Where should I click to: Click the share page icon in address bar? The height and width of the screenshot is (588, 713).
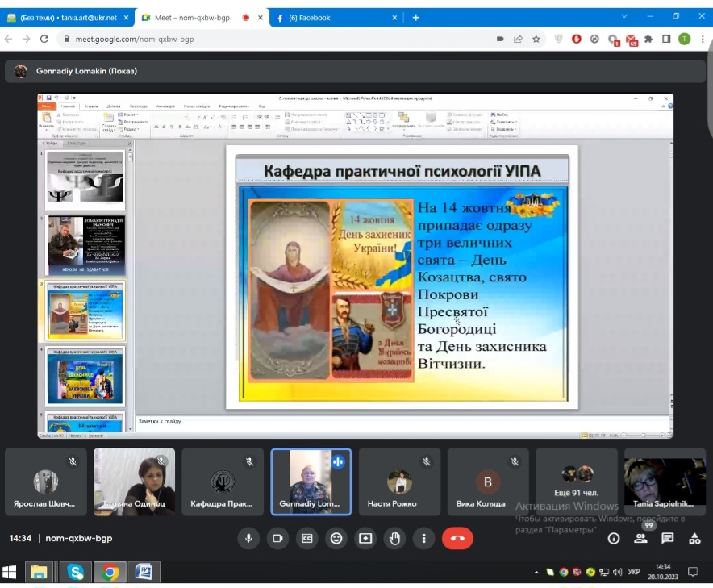[x=518, y=39]
